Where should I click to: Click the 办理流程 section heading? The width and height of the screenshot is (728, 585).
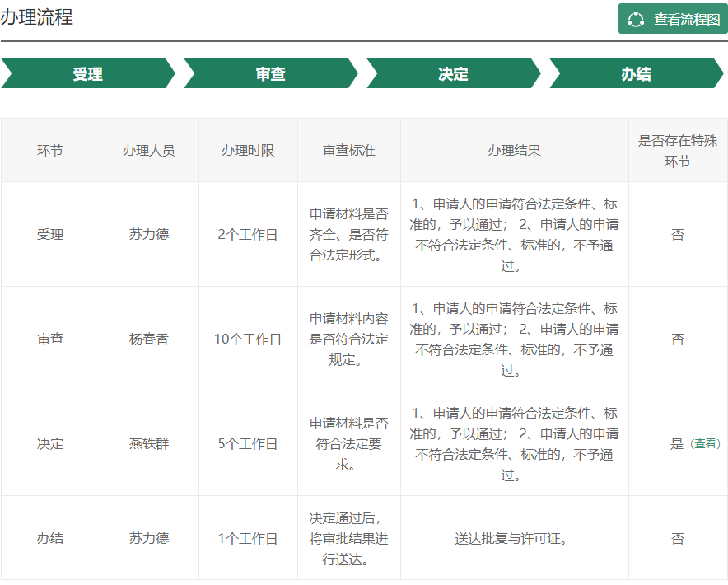click(x=37, y=17)
